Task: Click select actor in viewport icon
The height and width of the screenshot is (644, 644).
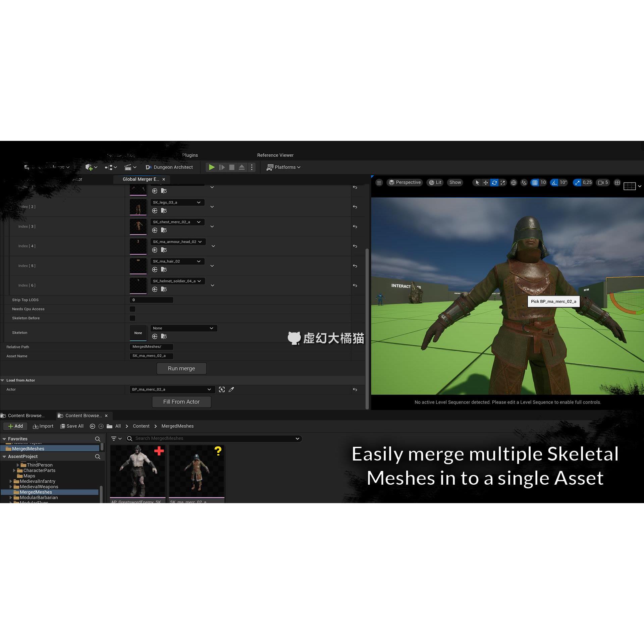Action: (222, 389)
